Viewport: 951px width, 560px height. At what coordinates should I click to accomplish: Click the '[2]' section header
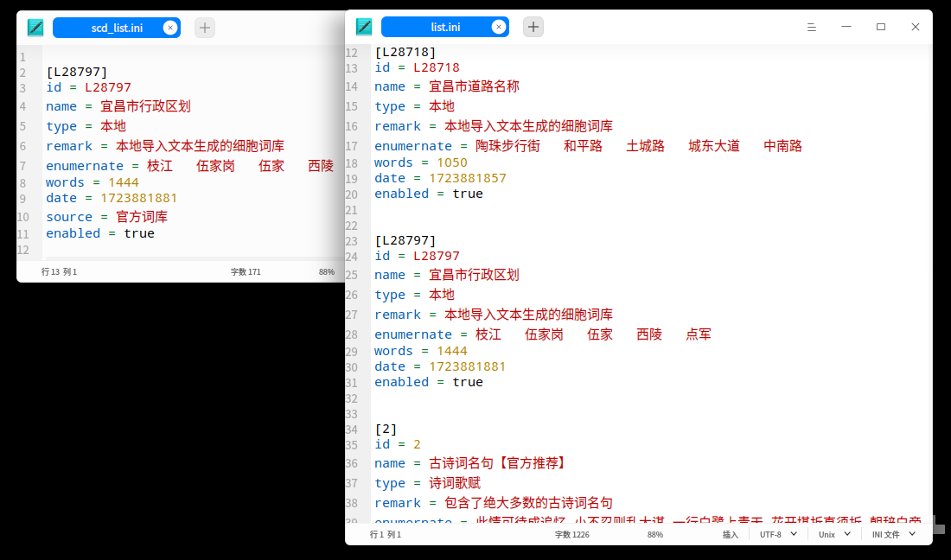pos(386,430)
